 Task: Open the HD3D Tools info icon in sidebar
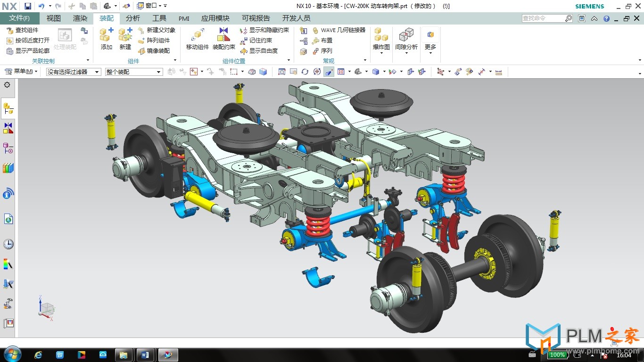click(8, 193)
